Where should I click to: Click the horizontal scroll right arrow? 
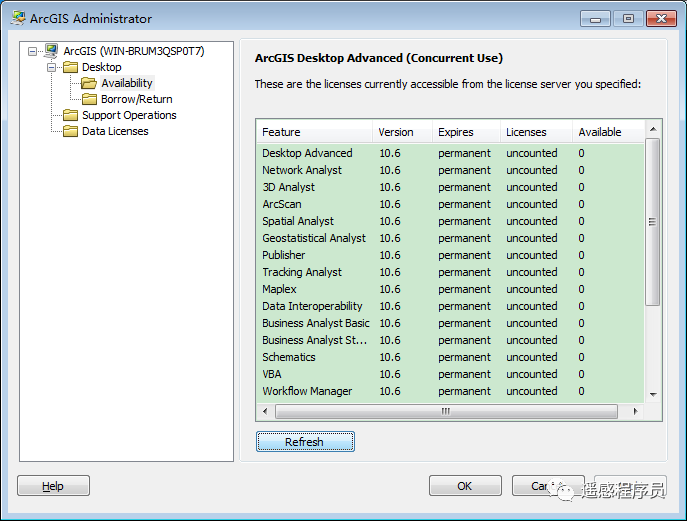[x=635, y=411]
